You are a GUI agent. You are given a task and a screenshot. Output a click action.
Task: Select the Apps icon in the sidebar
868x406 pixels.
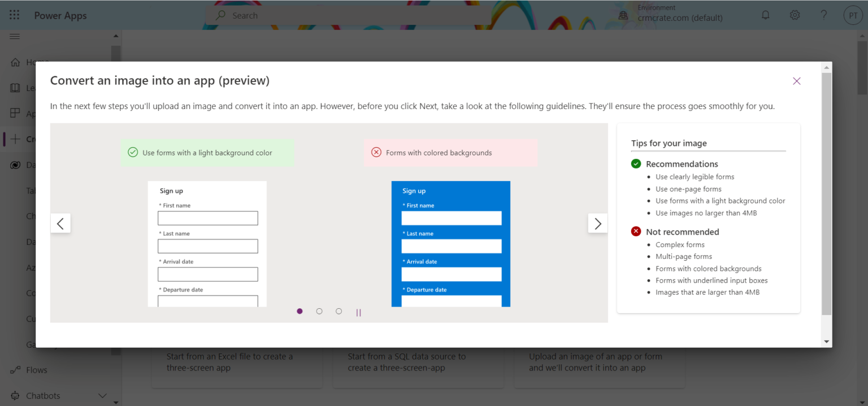[14, 113]
